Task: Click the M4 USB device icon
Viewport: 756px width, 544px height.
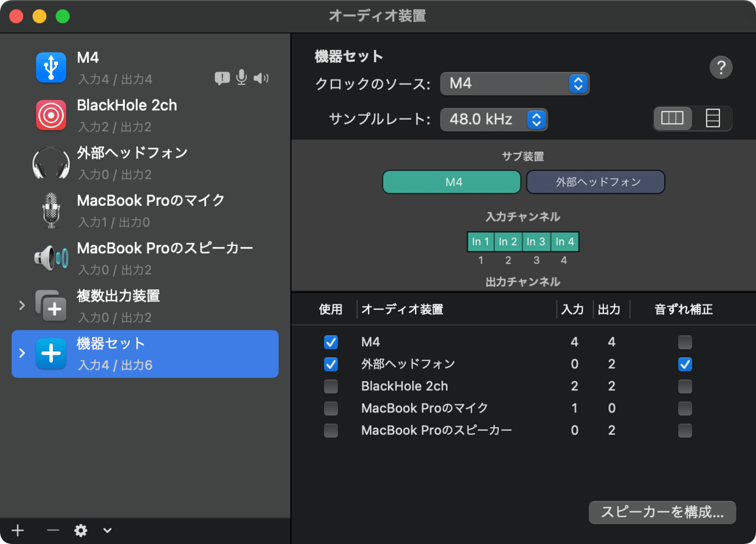Action: tap(51, 67)
